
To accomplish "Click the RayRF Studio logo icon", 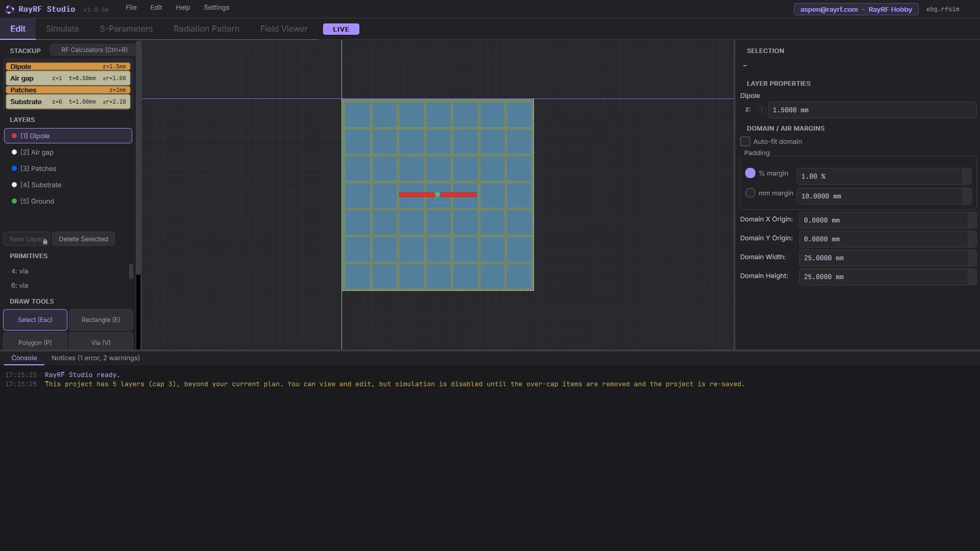I will click(x=10, y=9).
